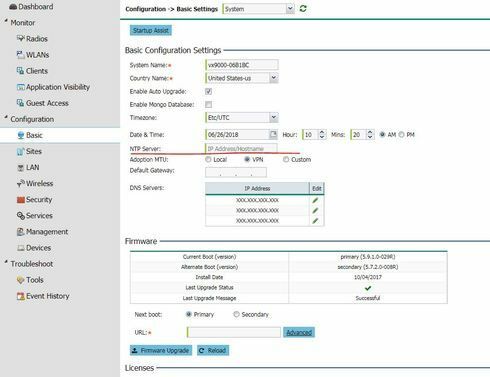Click the Sites sidebar icon
490x377 pixels.
click(x=21, y=152)
